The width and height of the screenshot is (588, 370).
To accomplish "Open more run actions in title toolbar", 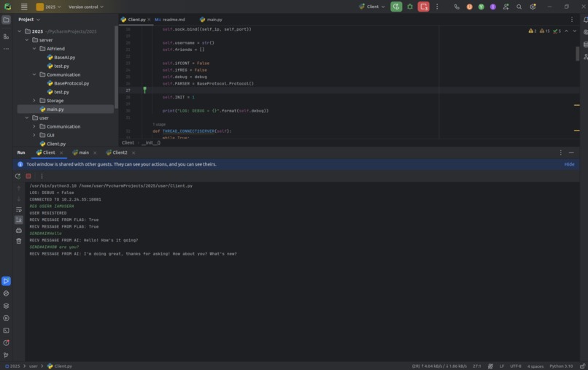I will pos(437,7).
